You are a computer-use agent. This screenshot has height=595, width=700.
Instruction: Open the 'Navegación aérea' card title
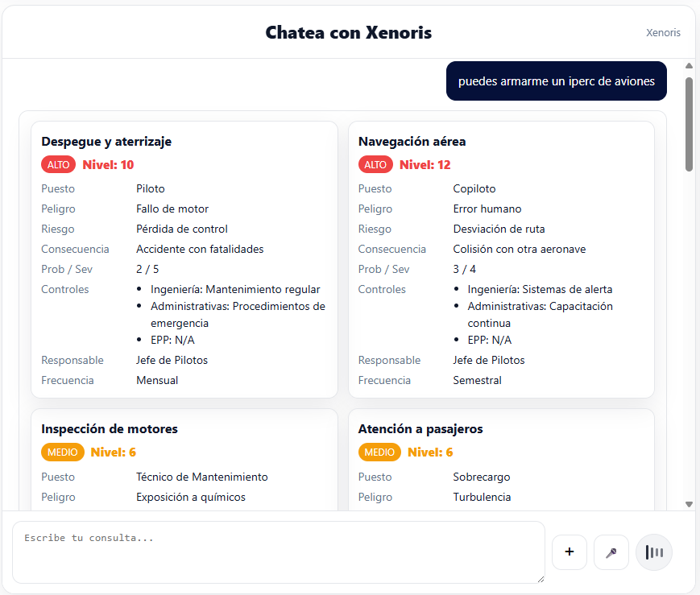click(412, 142)
